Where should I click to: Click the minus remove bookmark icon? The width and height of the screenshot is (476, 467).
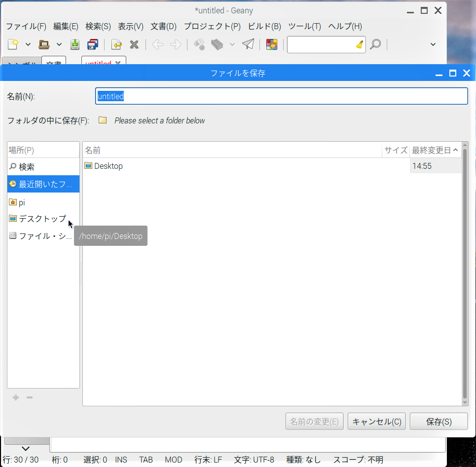click(x=30, y=397)
